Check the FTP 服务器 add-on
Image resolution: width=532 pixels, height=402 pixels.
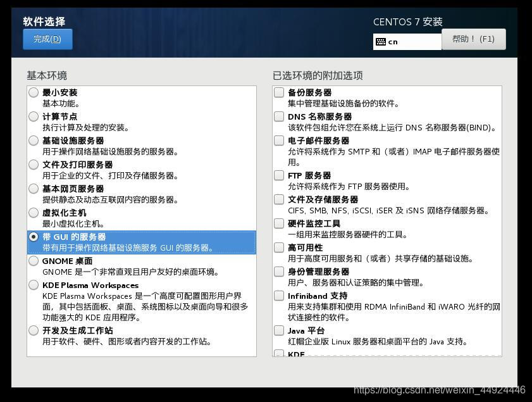[x=278, y=175]
